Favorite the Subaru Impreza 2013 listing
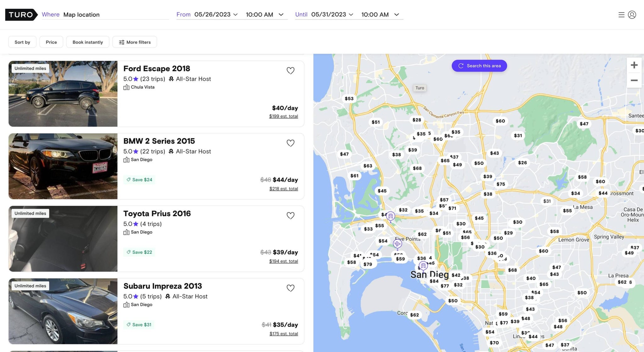The image size is (644, 352). (x=290, y=288)
